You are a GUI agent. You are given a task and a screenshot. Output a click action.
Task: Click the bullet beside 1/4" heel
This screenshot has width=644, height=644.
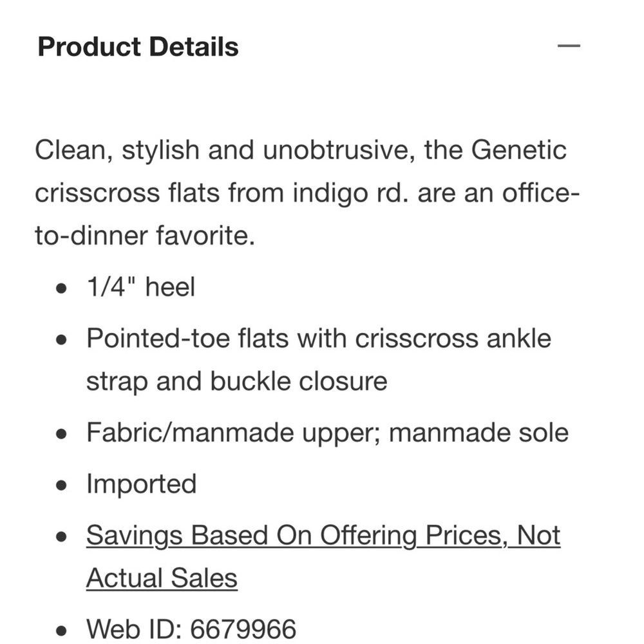point(62,287)
